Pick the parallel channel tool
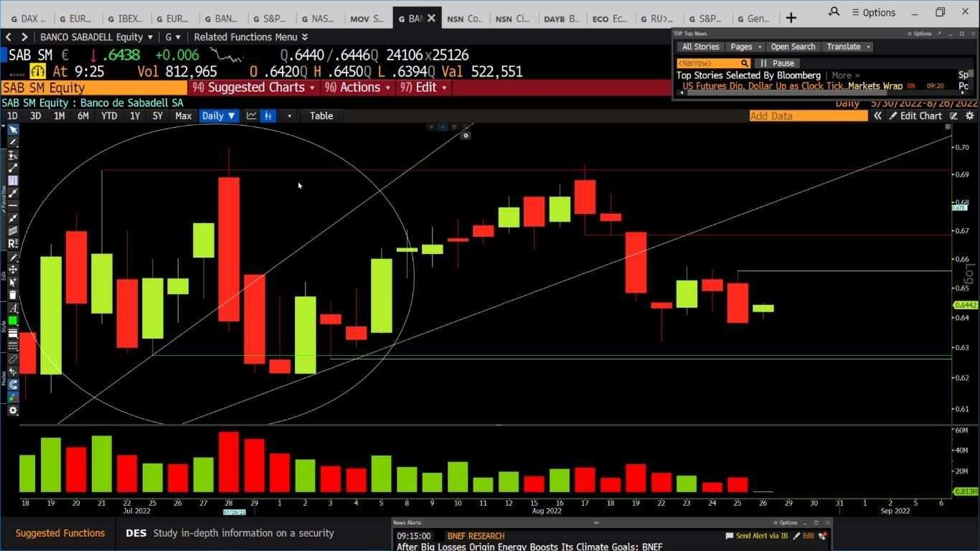Image resolution: width=980 pixels, height=551 pixels. pos(13,231)
